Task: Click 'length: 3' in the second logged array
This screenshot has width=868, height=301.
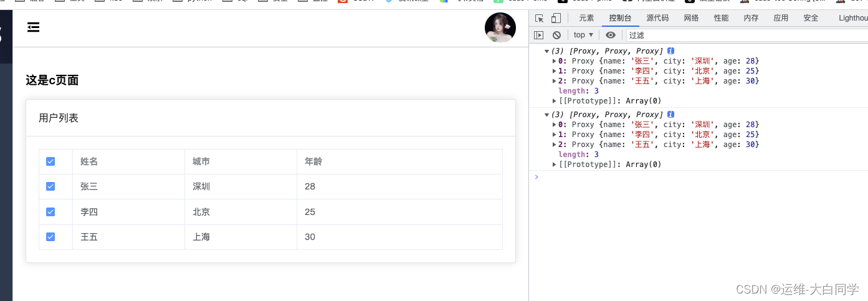Action: [x=578, y=155]
